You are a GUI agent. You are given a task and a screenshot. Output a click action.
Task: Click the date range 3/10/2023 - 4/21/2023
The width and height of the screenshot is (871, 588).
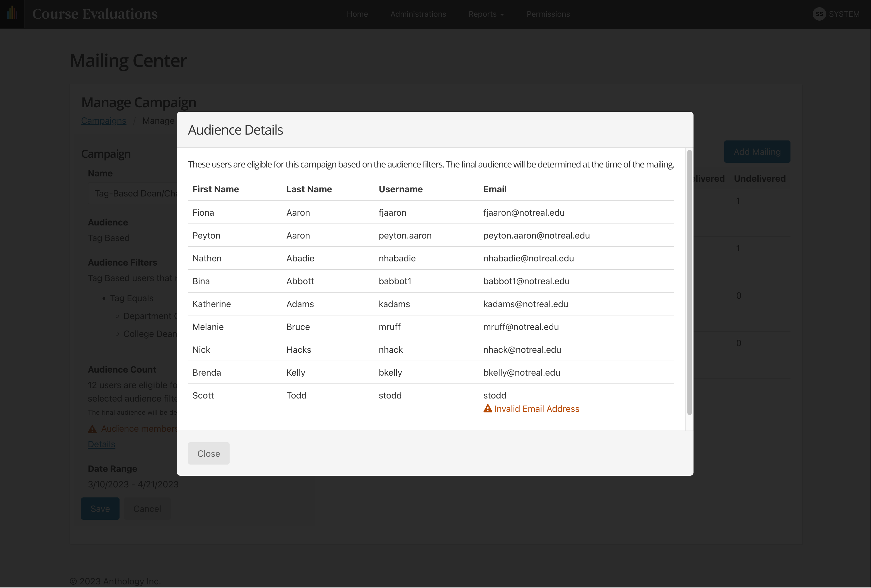(133, 485)
